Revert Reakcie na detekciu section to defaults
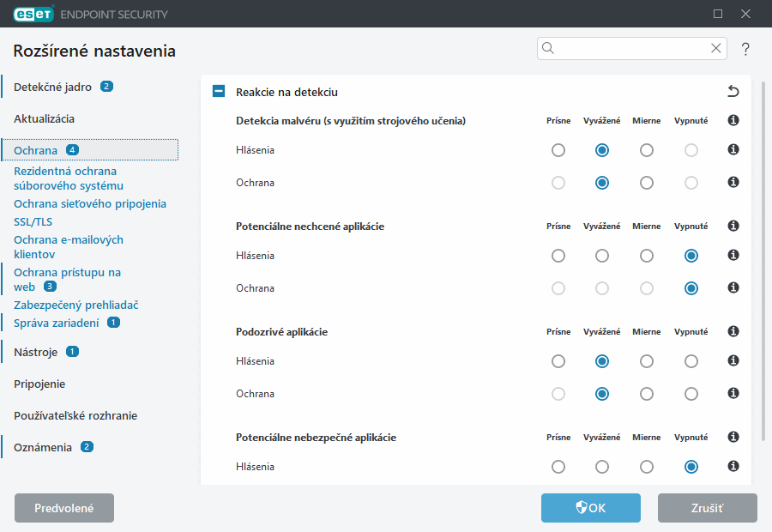This screenshot has width=772, height=532. tap(733, 91)
